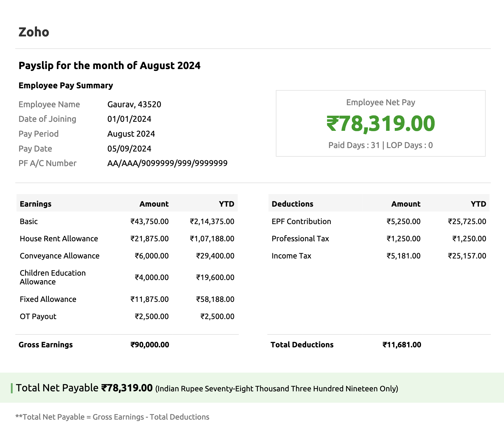Click the EPF Contribution label
The image size is (504, 433).
click(x=302, y=221)
